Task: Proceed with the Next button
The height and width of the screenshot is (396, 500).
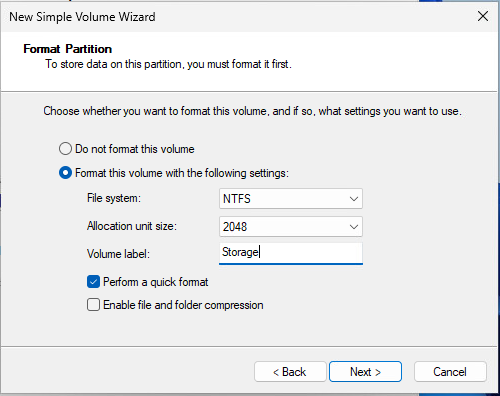Action: click(x=365, y=372)
